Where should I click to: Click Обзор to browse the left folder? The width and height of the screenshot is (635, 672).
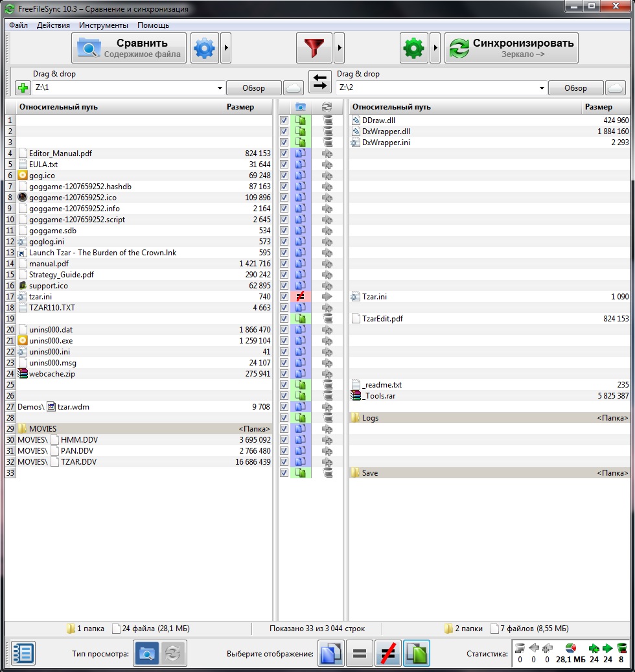pyautogui.click(x=253, y=88)
